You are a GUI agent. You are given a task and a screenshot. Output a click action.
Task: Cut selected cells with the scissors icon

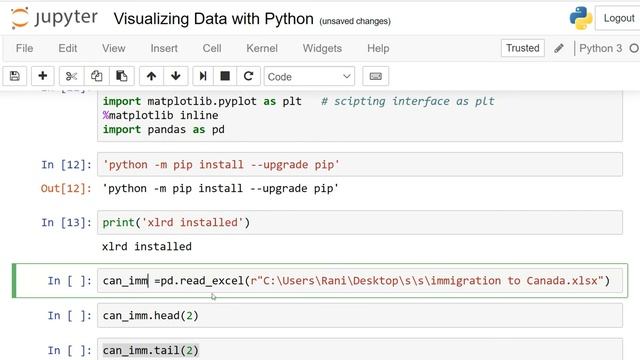tap(71, 76)
